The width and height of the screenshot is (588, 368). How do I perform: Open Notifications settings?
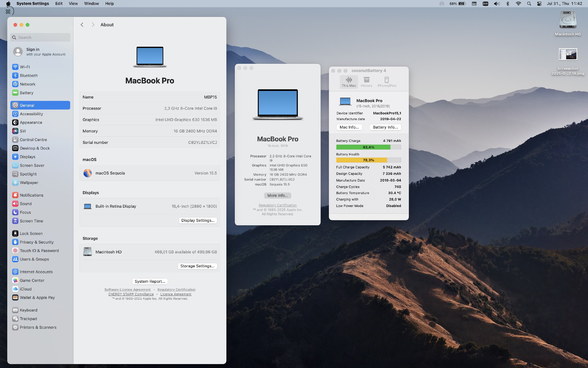click(40, 195)
